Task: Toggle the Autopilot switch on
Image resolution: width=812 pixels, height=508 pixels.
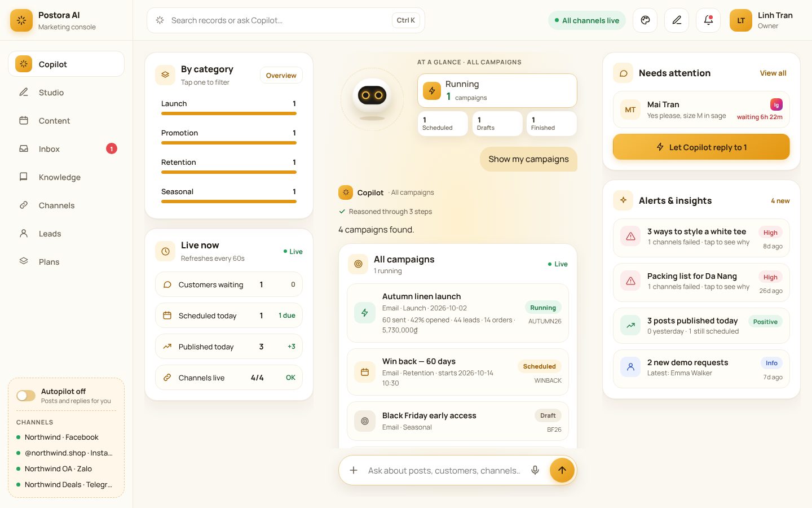Action: click(26, 396)
